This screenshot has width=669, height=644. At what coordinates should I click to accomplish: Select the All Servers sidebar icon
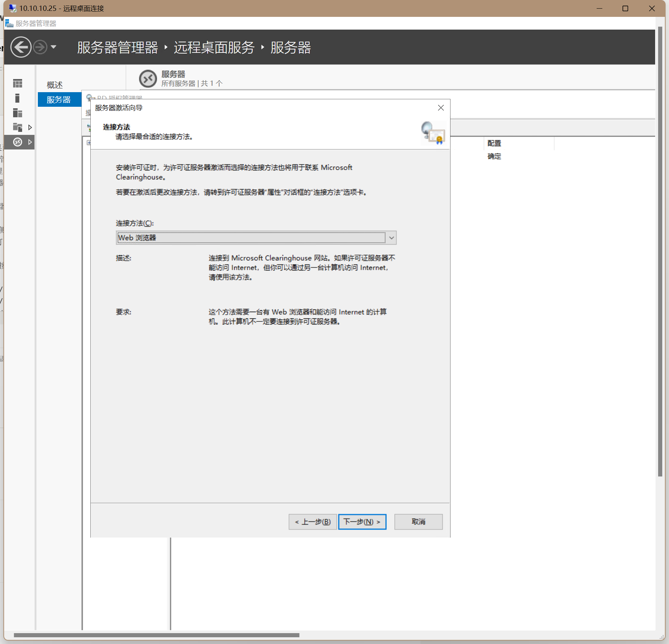coord(18,113)
